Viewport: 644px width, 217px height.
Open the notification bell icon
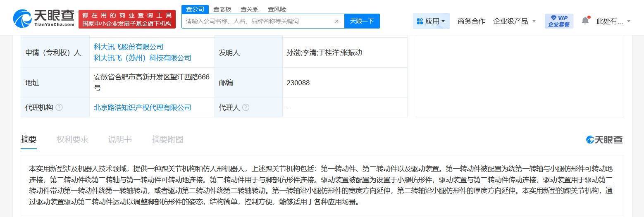point(585,21)
